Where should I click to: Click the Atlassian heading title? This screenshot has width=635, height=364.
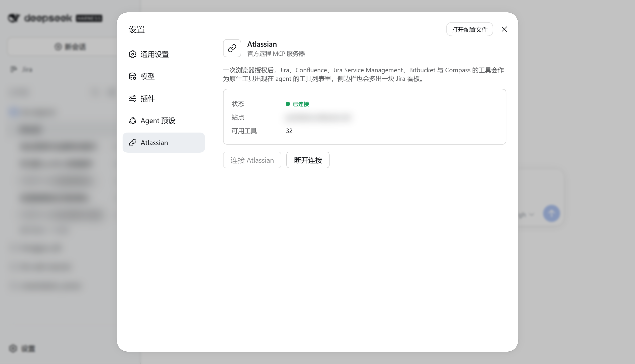tap(262, 44)
